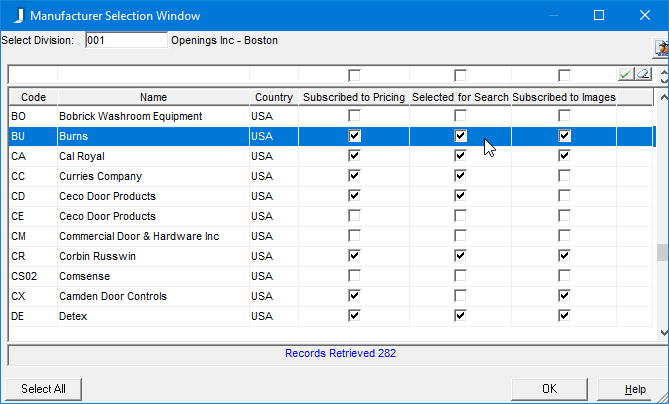Click grid scrollbar up arrow
This screenshot has height=404, width=669.
click(x=663, y=98)
